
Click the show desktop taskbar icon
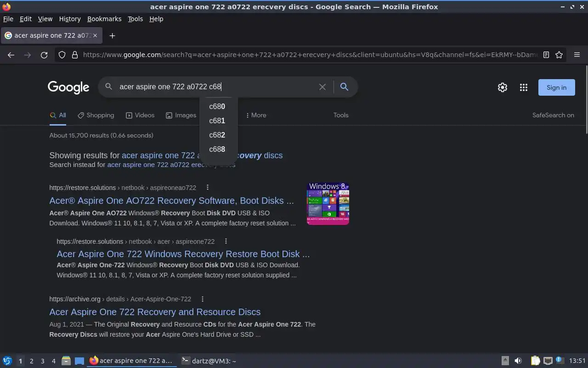pos(79,361)
